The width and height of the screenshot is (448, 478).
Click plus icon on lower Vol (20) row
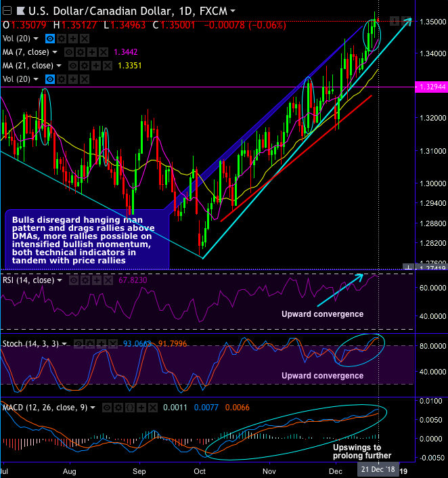pos(73,79)
